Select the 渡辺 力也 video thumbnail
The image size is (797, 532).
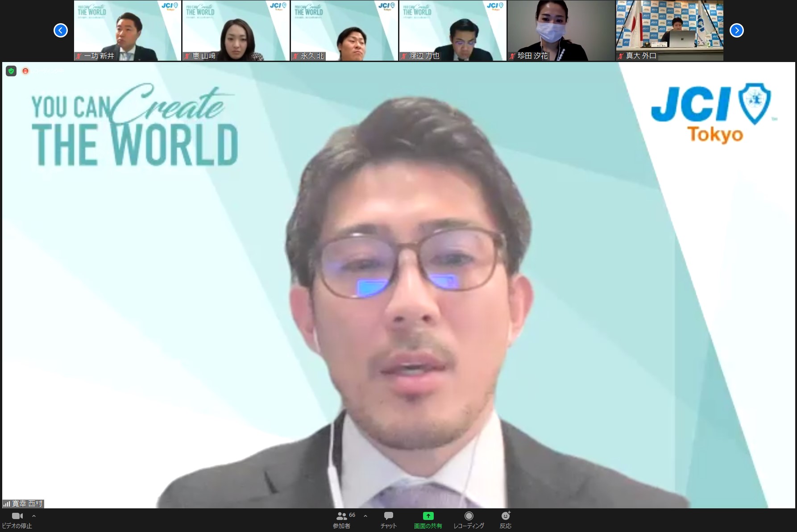[453, 30]
